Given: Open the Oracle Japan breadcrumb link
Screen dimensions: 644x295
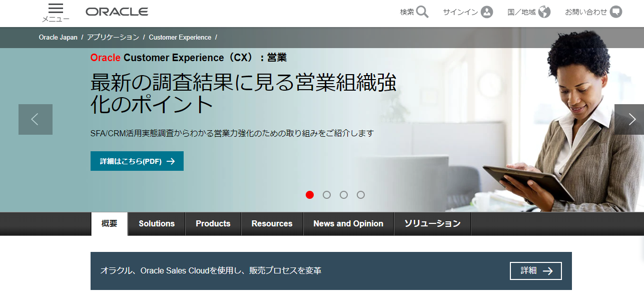Looking at the screenshot, I should pyautogui.click(x=58, y=38).
